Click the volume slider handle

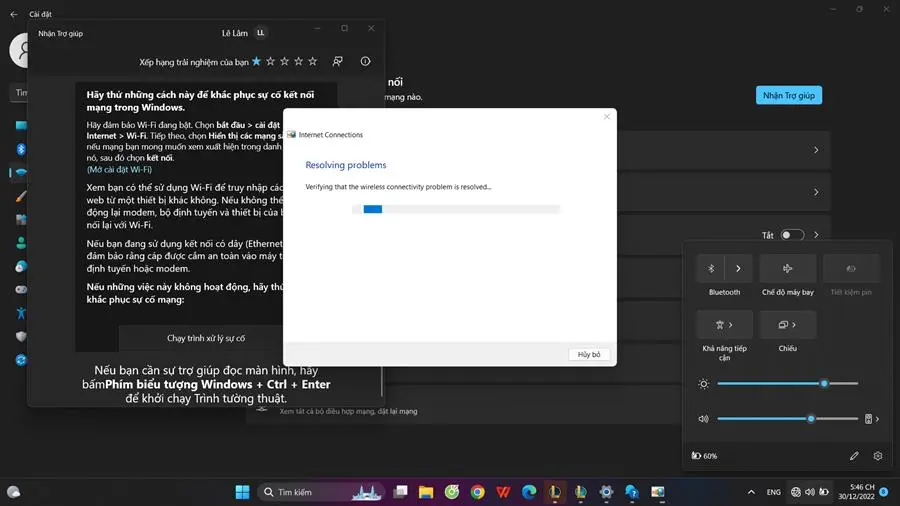811,419
